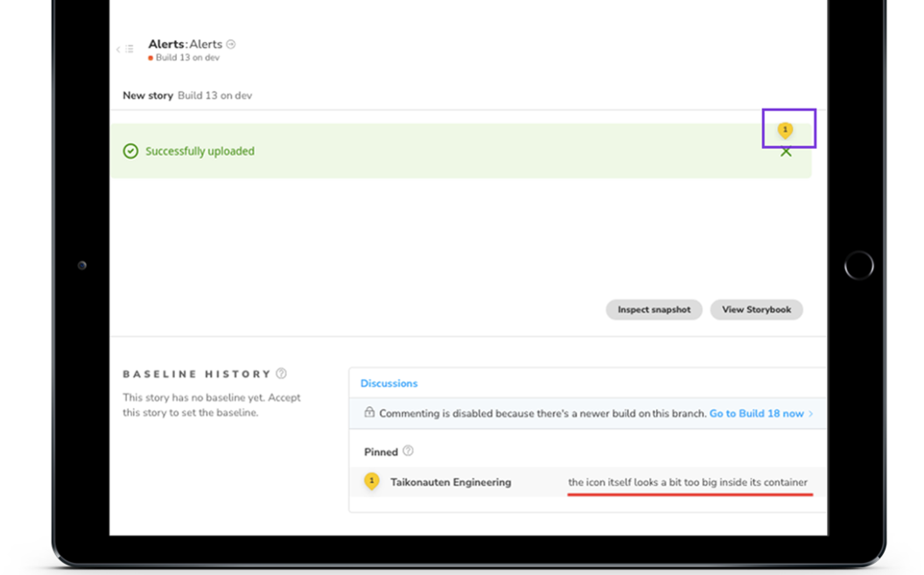Dismiss the Successfully uploaded alert with X
This screenshot has height=575, width=924.
pos(786,152)
